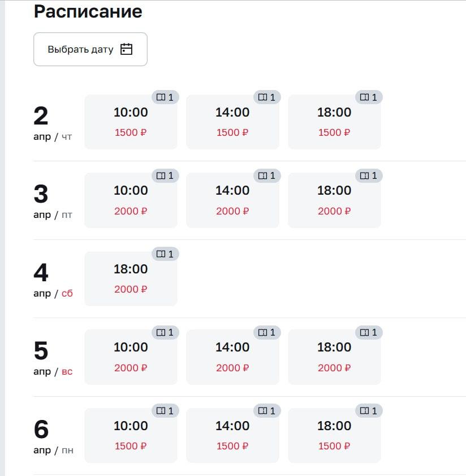Choose the April 6 10:00 session
The width and height of the screenshot is (466, 476).
[131, 435]
